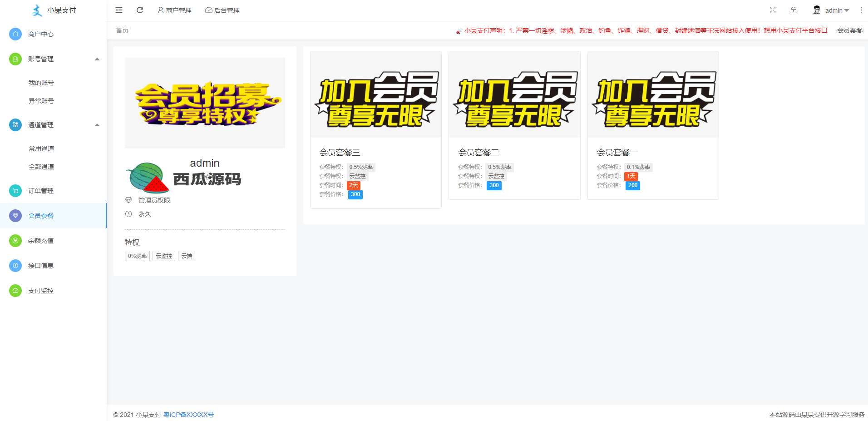Toggle the sidebar collapse icon
Image resolution: width=868 pixels, height=421 pixels.
119,10
